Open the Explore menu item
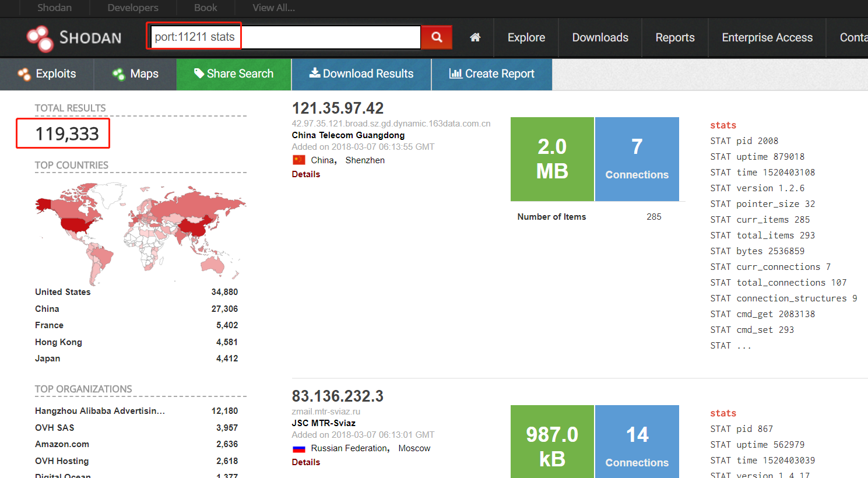868x478 pixels. tap(526, 37)
